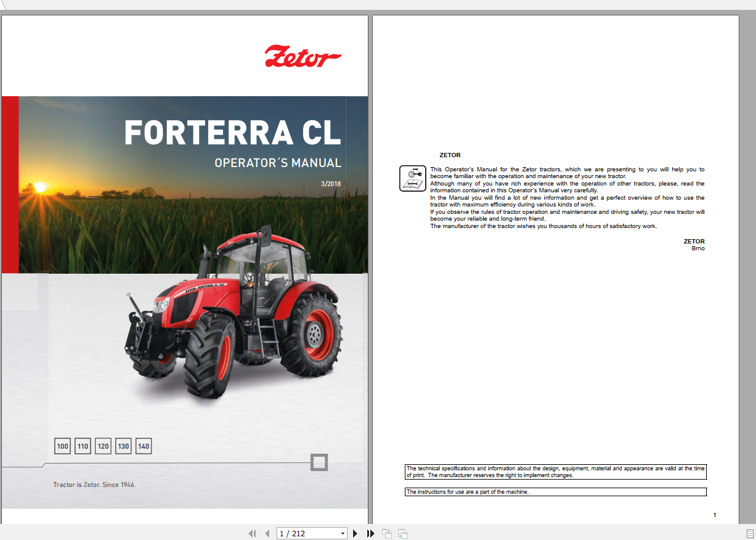Select the model 130 box
Screen dimensions: 756x540
(124, 446)
